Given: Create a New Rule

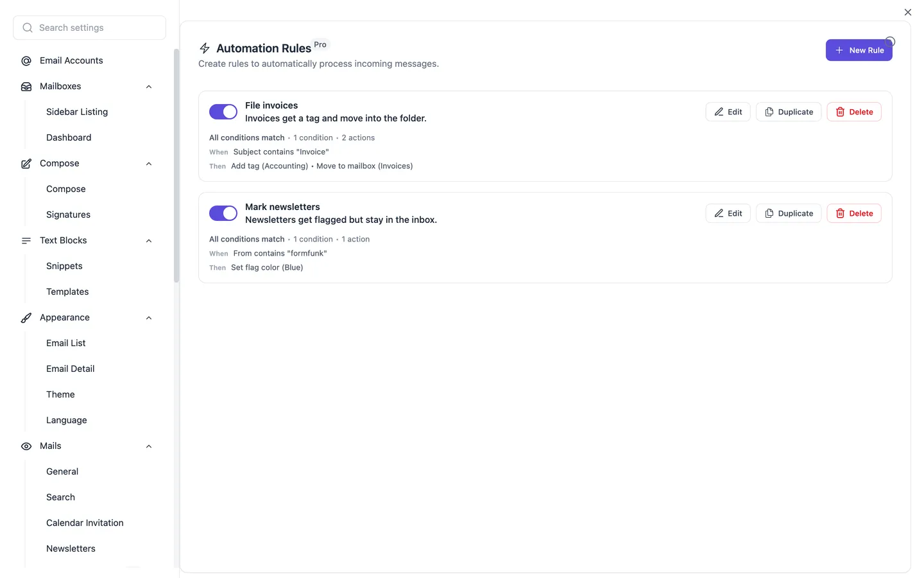Looking at the screenshot, I should click(859, 50).
